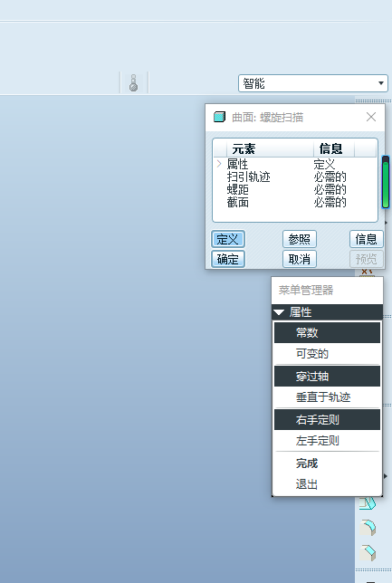Click 必需的 next to 螺距
Image resolution: width=392 pixels, height=583 pixels.
(330, 189)
